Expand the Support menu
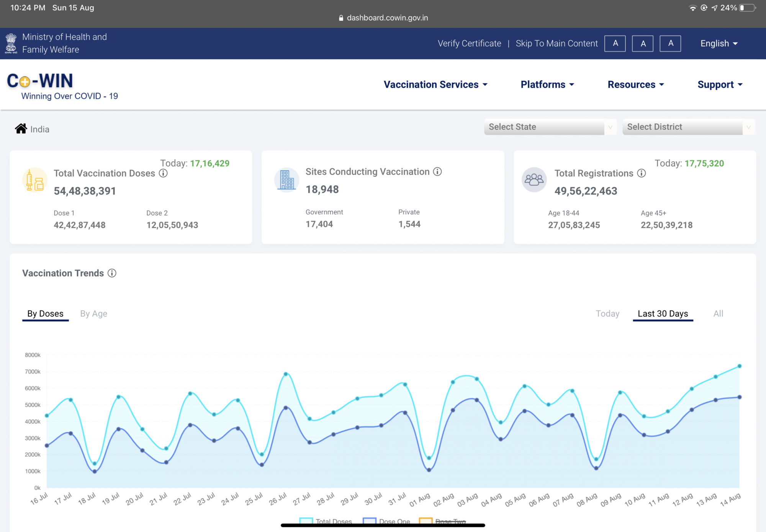 [x=720, y=85]
